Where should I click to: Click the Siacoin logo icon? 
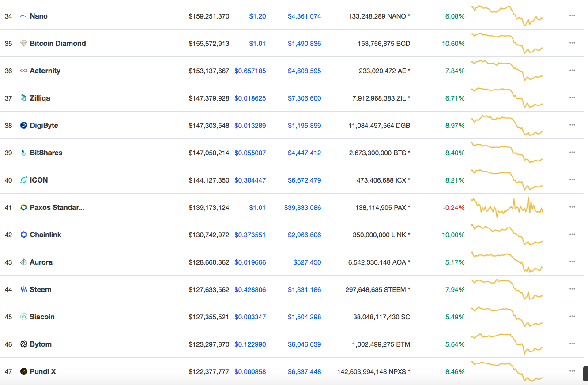tap(24, 317)
